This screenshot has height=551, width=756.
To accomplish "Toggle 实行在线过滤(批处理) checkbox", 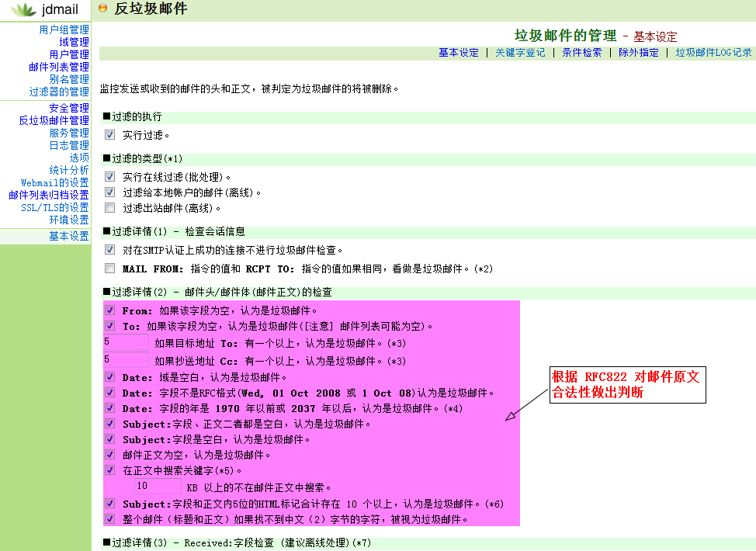I will (110, 177).
